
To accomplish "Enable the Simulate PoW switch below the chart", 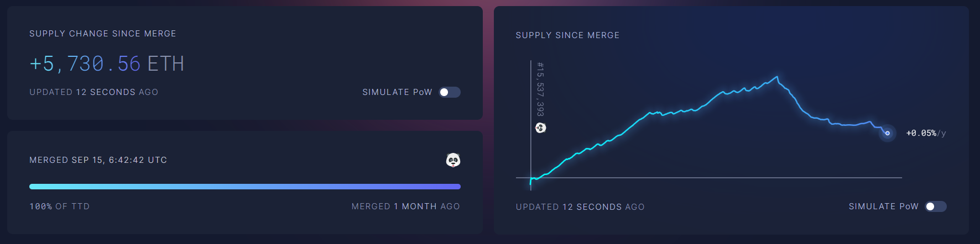I will (x=936, y=206).
